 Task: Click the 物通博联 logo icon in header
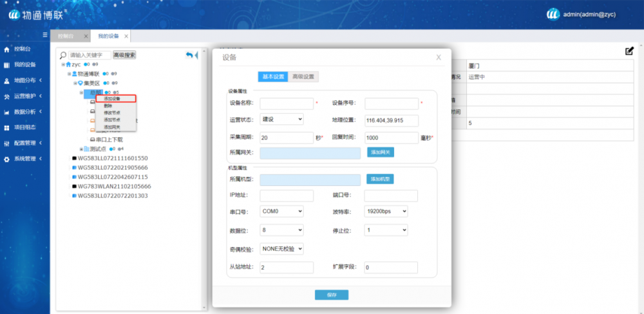14,14
